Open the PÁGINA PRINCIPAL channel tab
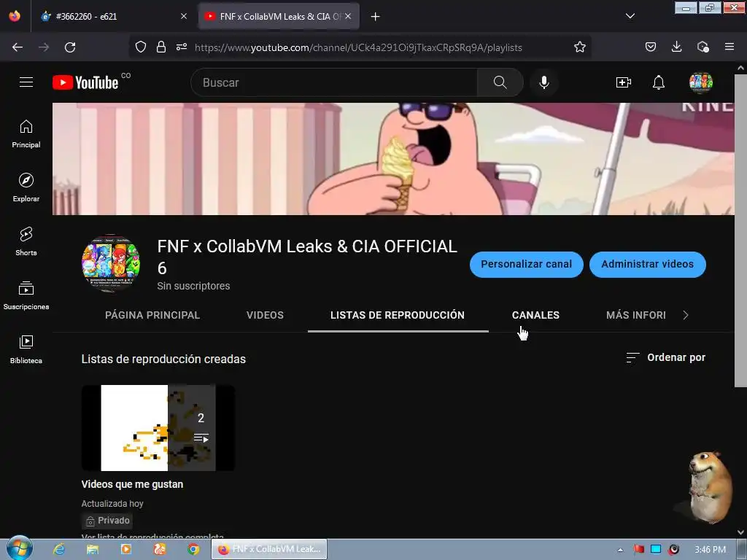This screenshot has width=747, height=560. [152, 315]
